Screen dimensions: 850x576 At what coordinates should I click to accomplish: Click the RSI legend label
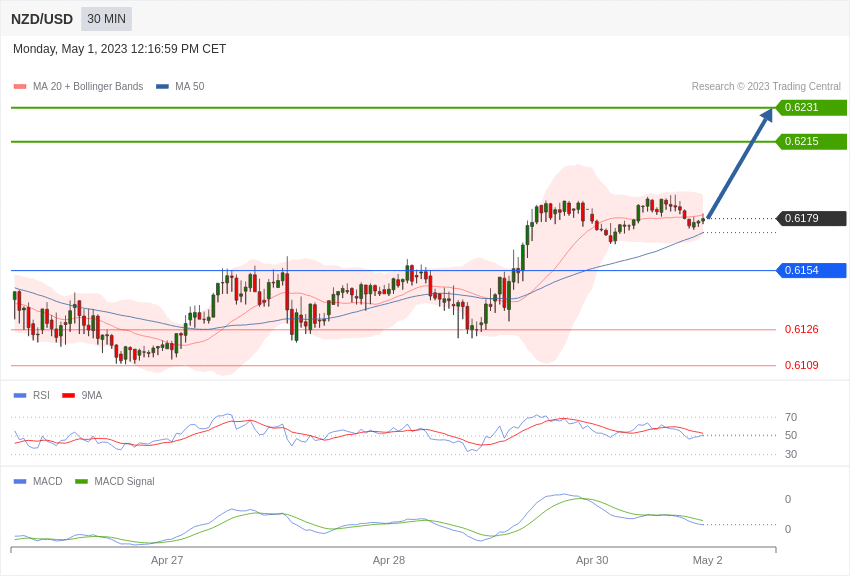41,396
